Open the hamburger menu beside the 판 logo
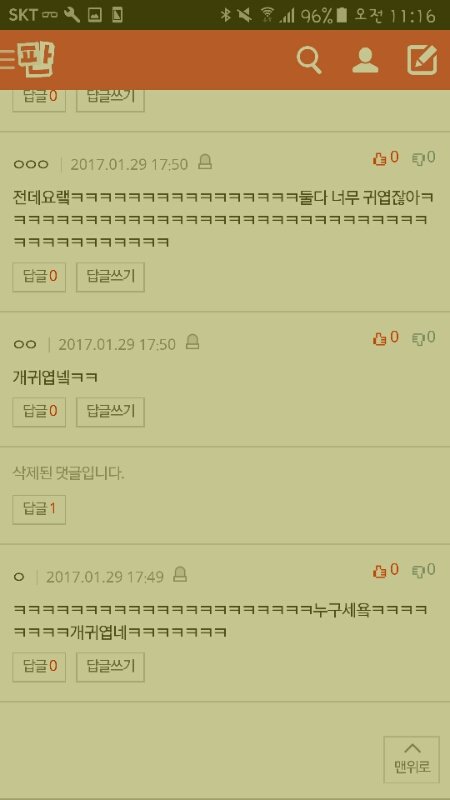The image size is (450, 800). [7, 60]
